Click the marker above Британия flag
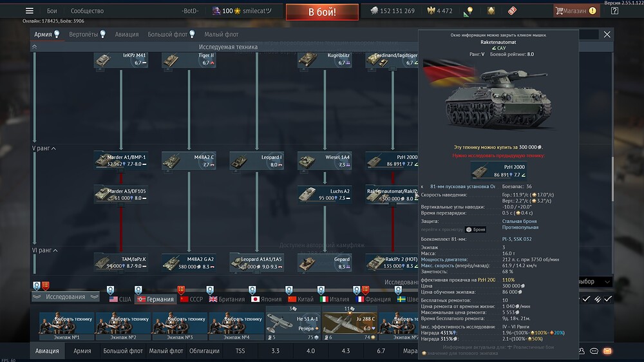The height and width of the screenshot is (362, 644). pyautogui.click(x=210, y=290)
